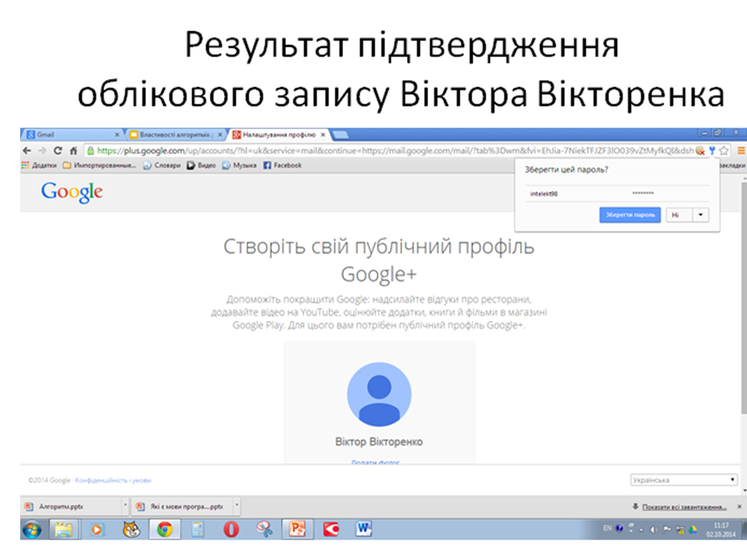Reload the page with the refresh icon
The width and height of the screenshot is (747, 560).
(x=58, y=150)
